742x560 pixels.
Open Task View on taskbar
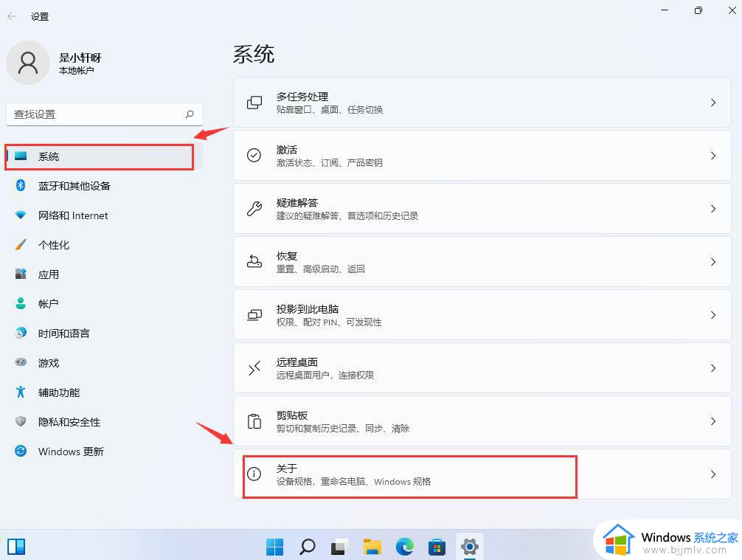coord(339,547)
